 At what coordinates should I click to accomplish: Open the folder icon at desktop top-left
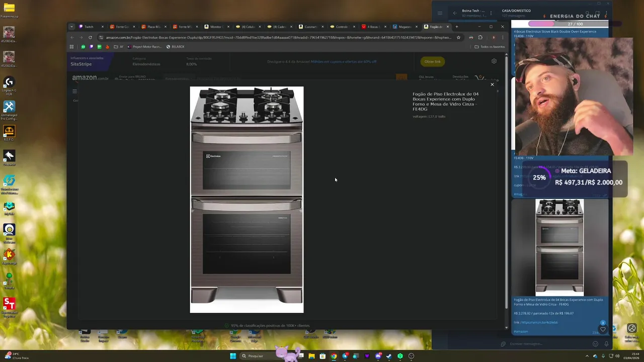click(9, 10)
